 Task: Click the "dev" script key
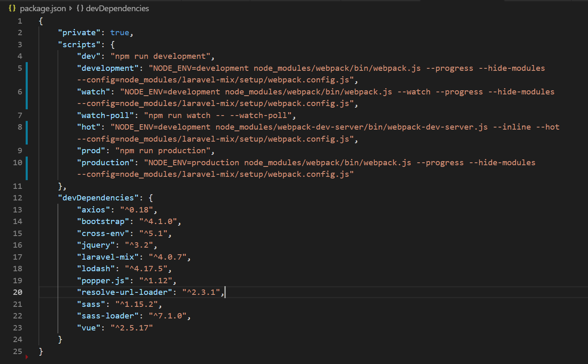89,56
